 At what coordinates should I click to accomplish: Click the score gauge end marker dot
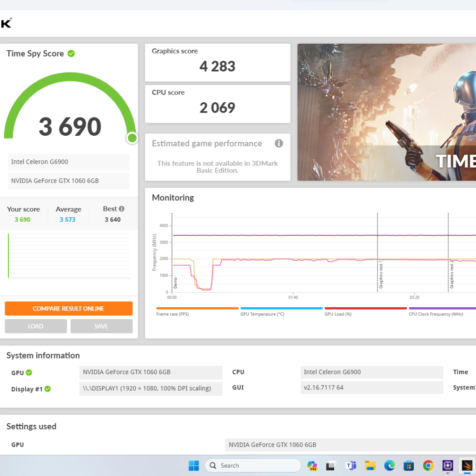(x=132, y=138)
